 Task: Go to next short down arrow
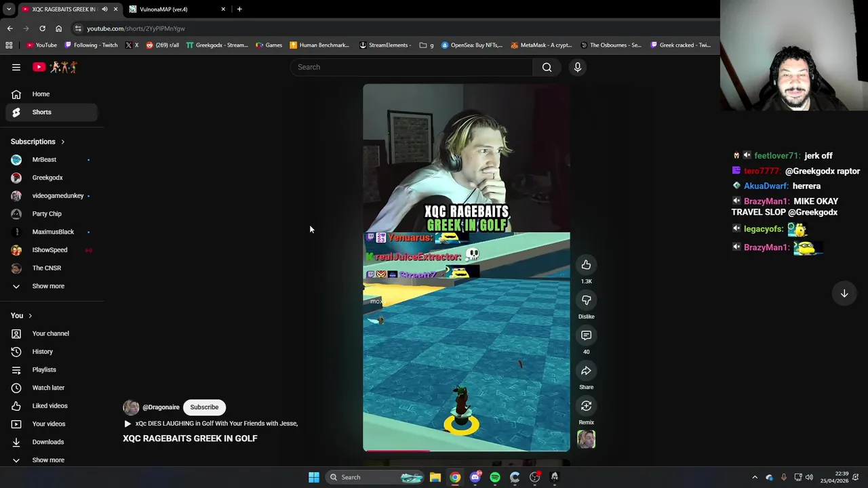(x=844, y=293)
